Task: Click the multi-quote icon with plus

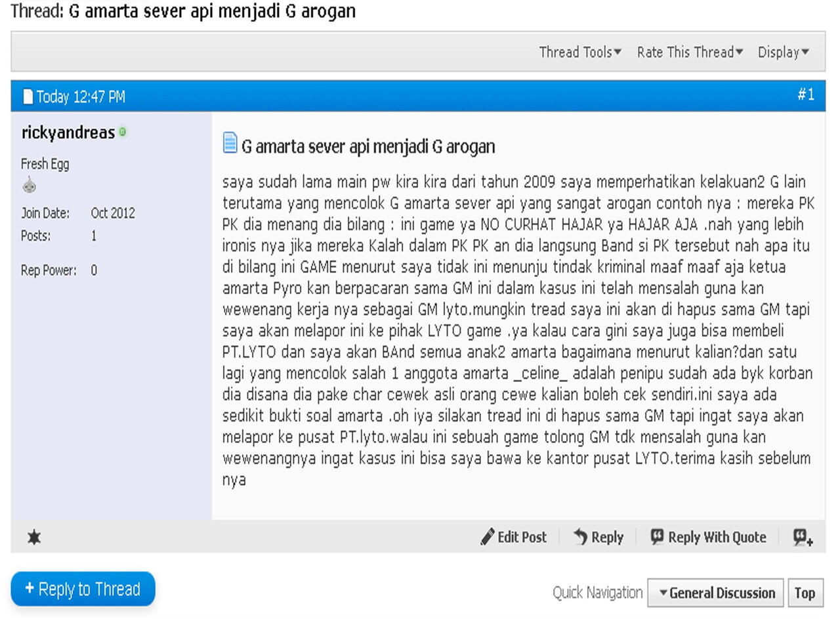Action: pos(803,538)
